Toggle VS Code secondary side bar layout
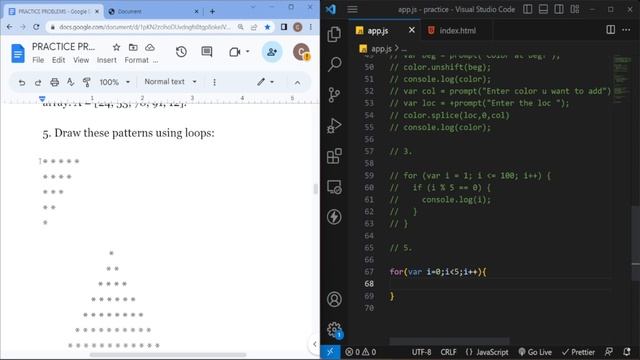Viewport: 640px width, 360px height. [x=559, y=9]
